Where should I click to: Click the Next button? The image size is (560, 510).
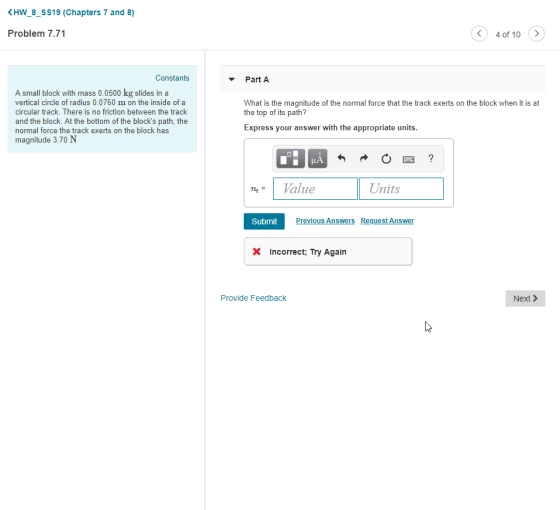(x=525, y=299)
